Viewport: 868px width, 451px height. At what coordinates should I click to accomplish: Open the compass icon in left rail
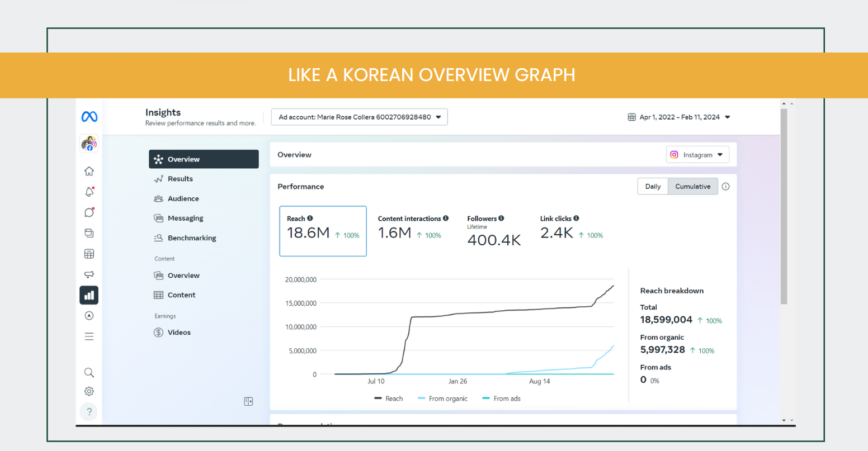pos(89,316)
